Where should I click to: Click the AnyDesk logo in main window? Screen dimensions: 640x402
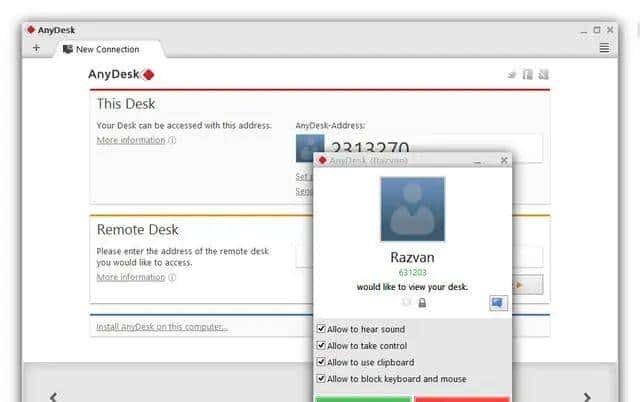pyautogui.click(x=121, y=74)
